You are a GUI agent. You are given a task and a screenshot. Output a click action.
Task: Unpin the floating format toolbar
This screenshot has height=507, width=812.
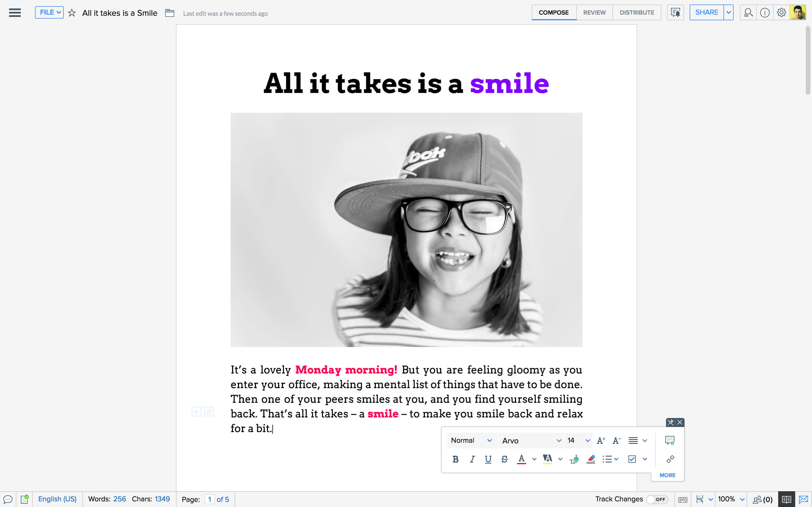tap(670, 422)
